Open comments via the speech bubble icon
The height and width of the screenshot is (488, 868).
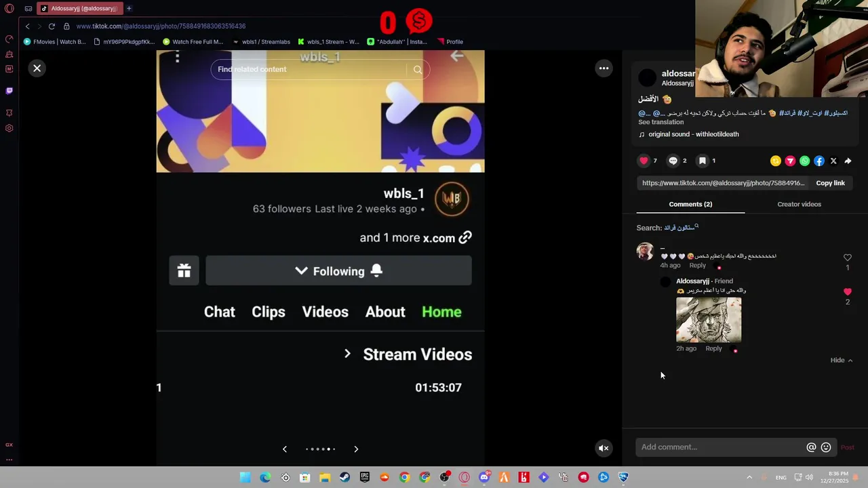tap(673, 161)
